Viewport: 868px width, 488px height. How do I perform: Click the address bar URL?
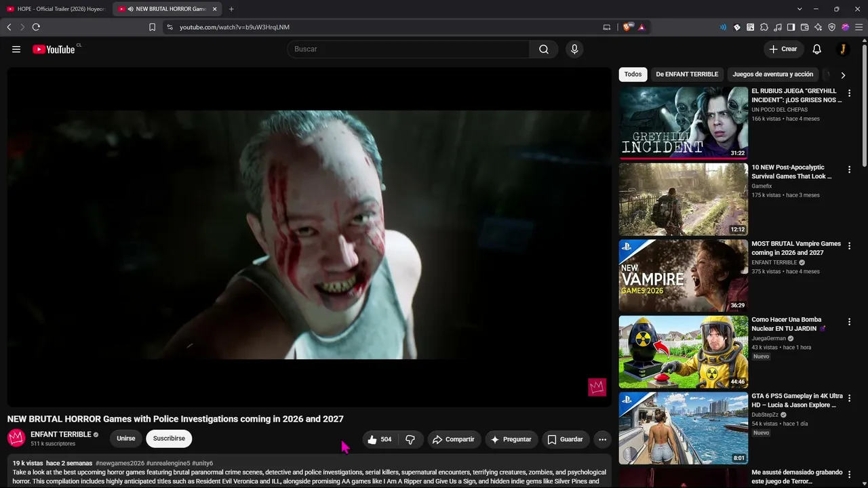pyautogui.click(x=235, y=27)
